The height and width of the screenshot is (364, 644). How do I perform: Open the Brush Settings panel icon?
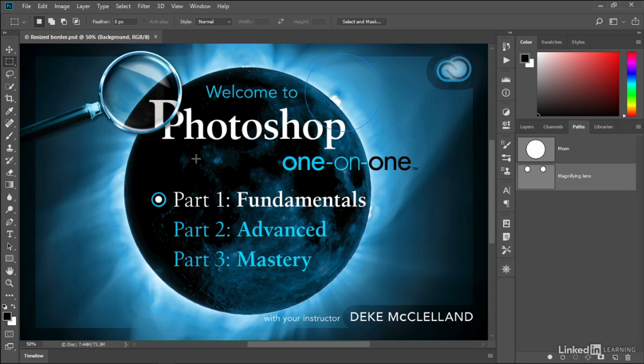506,145
